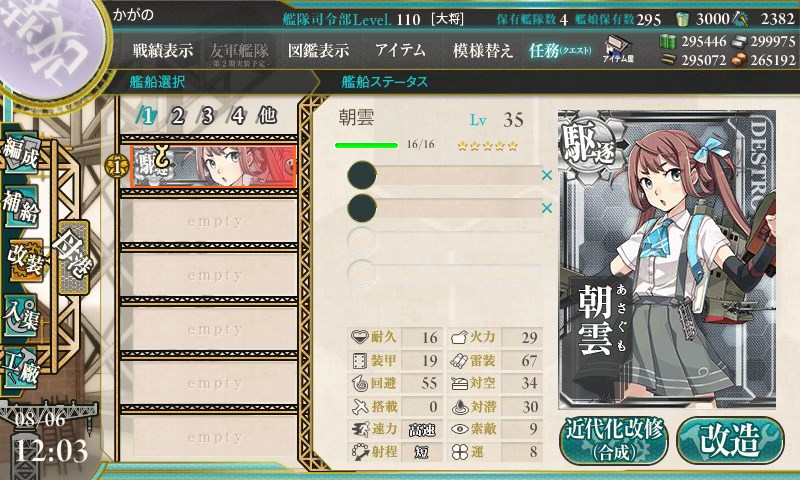Open the 編成 fleet composition sidebar icon
800x480 pixels.
[20, 154]
